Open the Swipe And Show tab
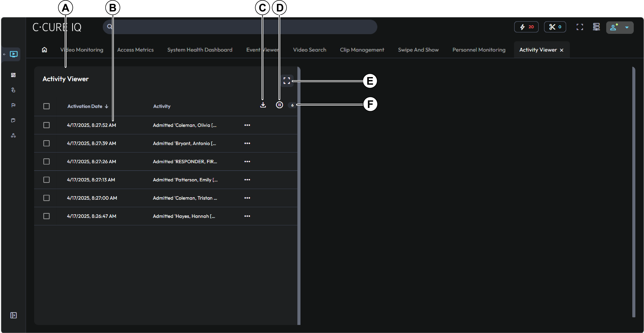 [418, 50]
